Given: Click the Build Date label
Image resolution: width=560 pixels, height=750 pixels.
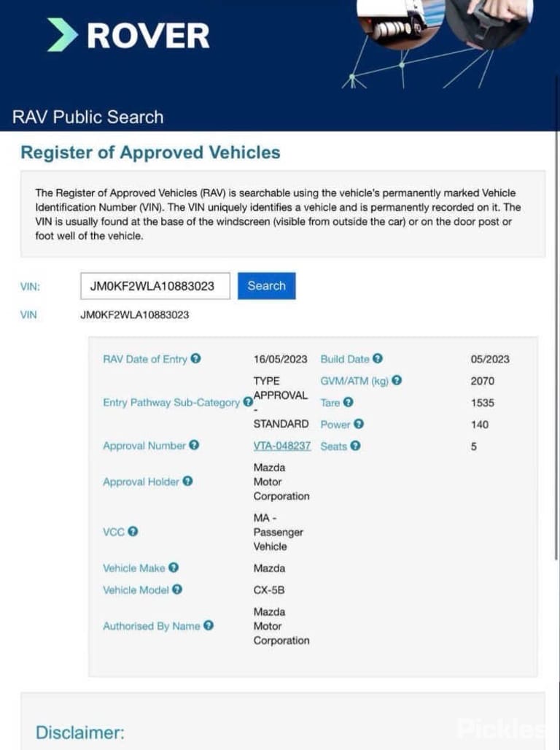Looking at the screenshot, I should (x=345, y=359).
